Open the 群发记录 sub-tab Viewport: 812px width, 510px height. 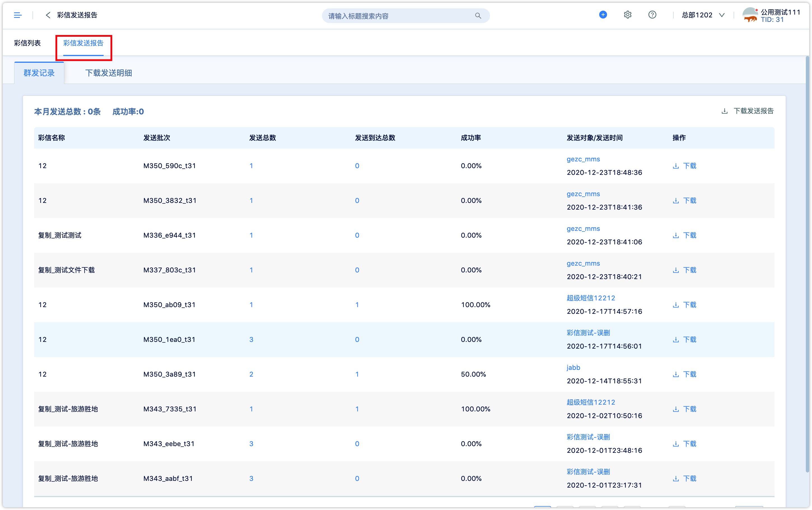[x=39, y=73]
